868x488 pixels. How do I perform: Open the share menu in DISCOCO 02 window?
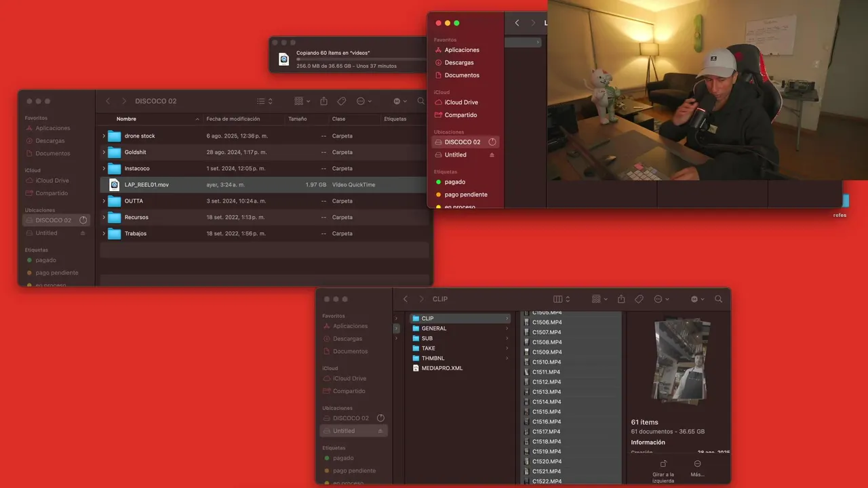tap(323, 101)
